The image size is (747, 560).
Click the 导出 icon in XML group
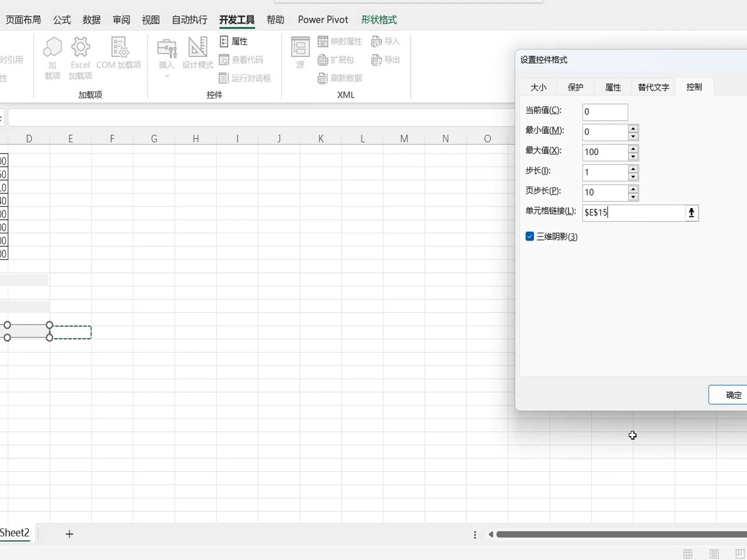[386, 60]
